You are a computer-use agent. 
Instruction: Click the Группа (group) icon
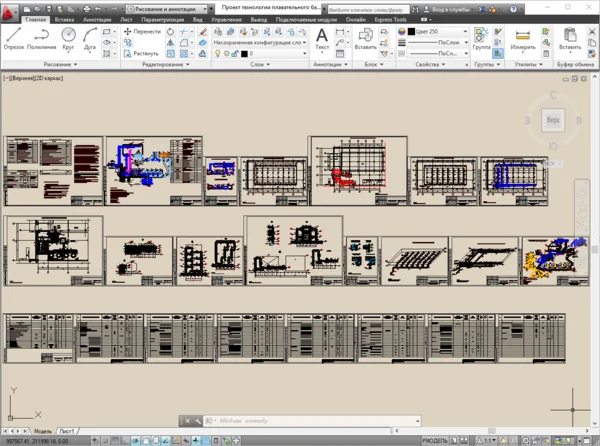click(481, 38)
